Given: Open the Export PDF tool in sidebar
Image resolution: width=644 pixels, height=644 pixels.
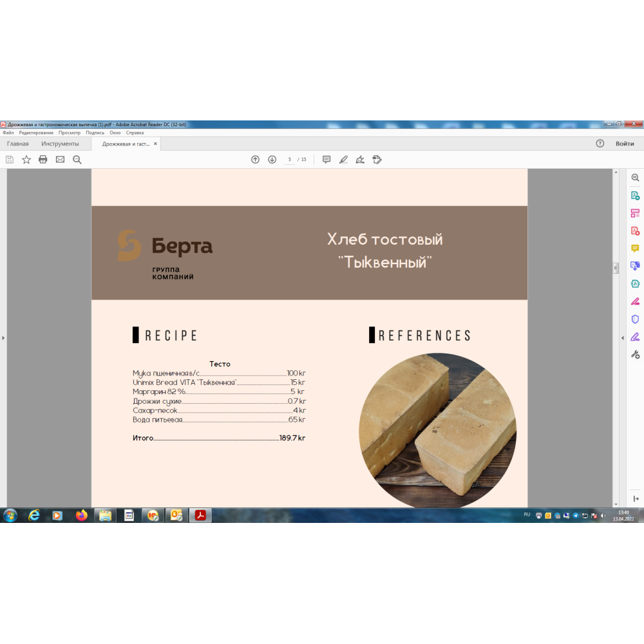Looking at the screenshot, I should coord(635,196).
